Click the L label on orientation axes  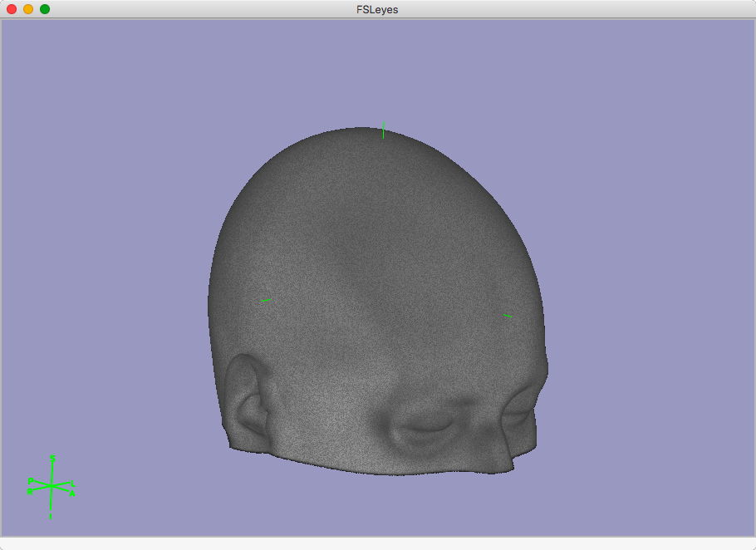[73, 484]
